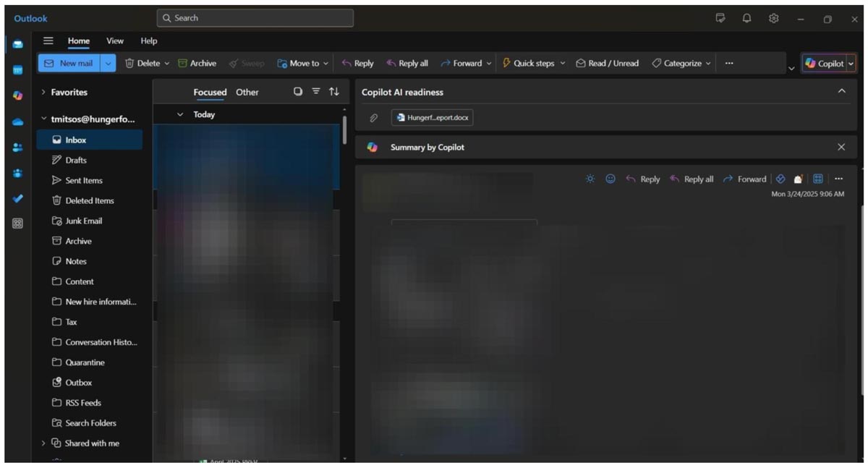Select the Help ribbon tab
The height and width of the screenshot is (468, 868).
coord(149,41)
